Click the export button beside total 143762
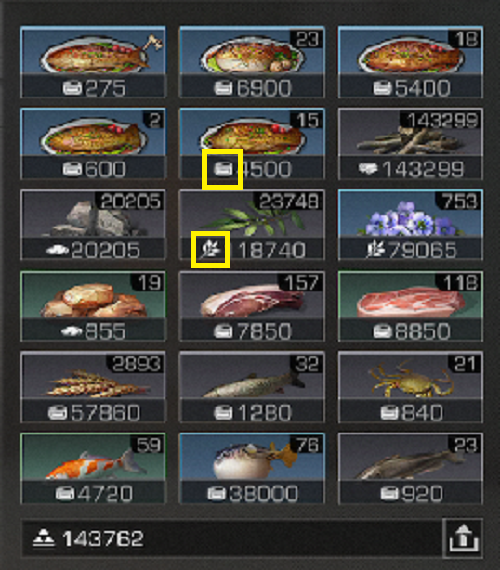The width and height of the screenshot is (500, 570). [x=463, y=538]
